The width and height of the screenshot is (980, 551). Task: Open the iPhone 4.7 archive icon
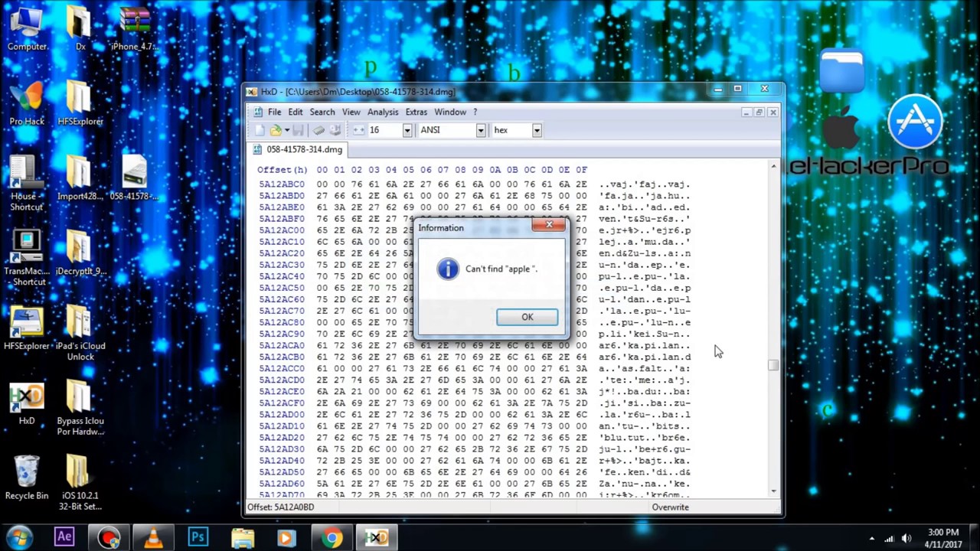click(x=135, y=28)
